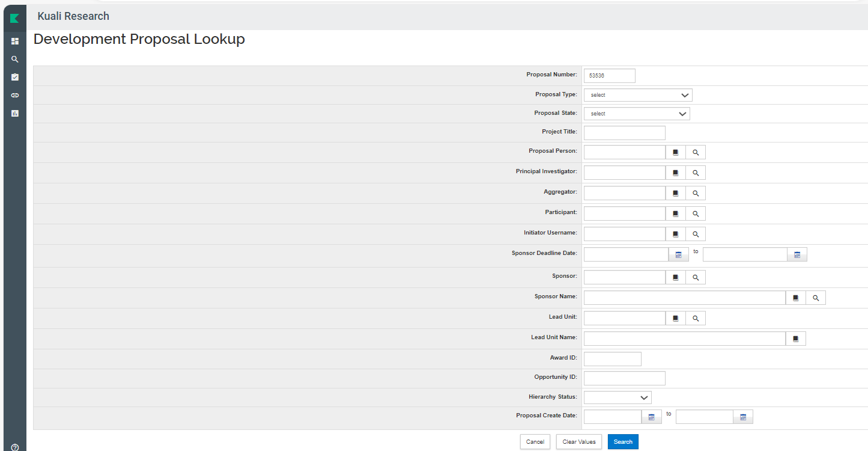
Task: Click the Proposal Person input field
Action: pyautogui.click(x=625, y=153)
